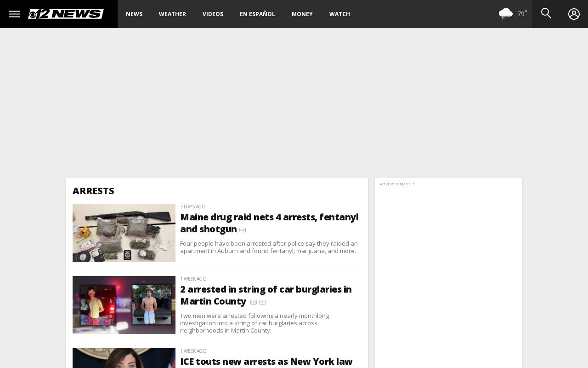
Task: Open the Weather menu
Action: point(172,14)
